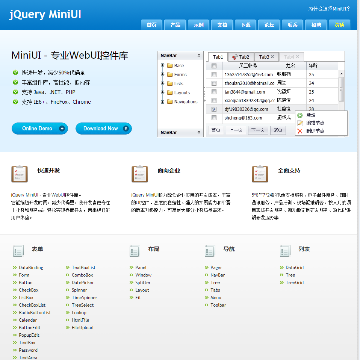Click the jQuery MiniUI logo
Image resolution: width=360 pixels, height=360 pixels.
(45, 15)
